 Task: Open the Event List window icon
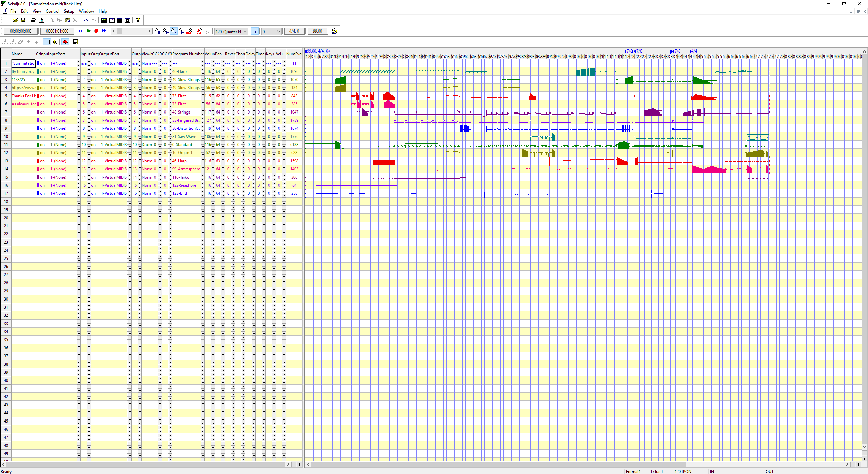[x=120, y=20]
